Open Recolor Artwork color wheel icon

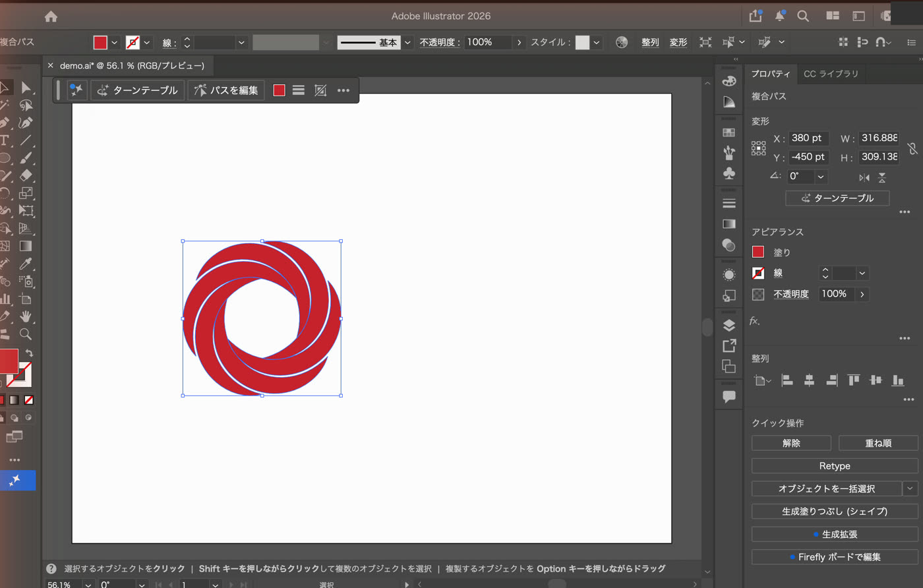(621, 42)
